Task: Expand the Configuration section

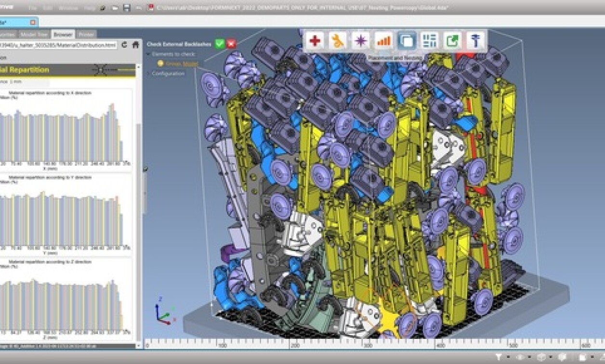Action: pyautogui.click(x=148, y=73)
